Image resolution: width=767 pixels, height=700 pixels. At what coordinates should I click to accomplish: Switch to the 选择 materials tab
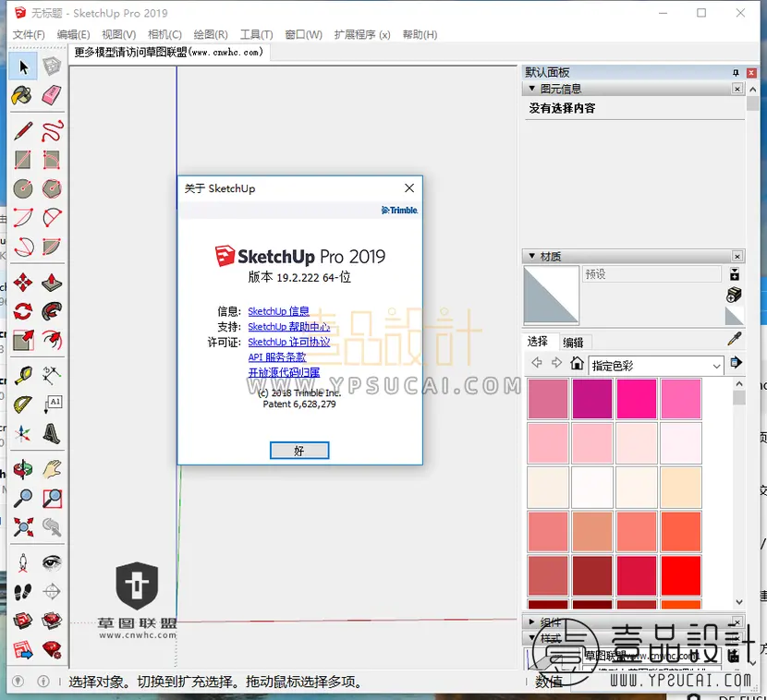[x=538, y=341]
